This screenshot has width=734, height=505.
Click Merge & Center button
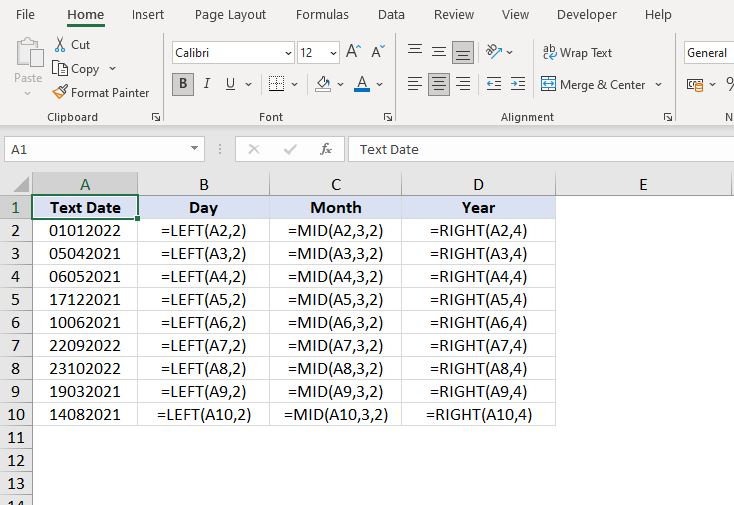click(594, 85)
